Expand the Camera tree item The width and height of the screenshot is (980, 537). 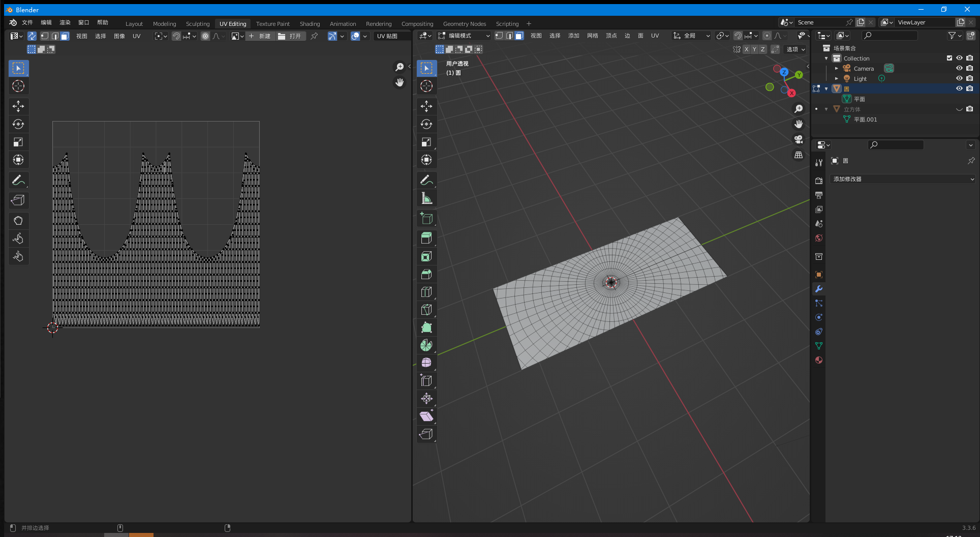(x=837, y=68)
